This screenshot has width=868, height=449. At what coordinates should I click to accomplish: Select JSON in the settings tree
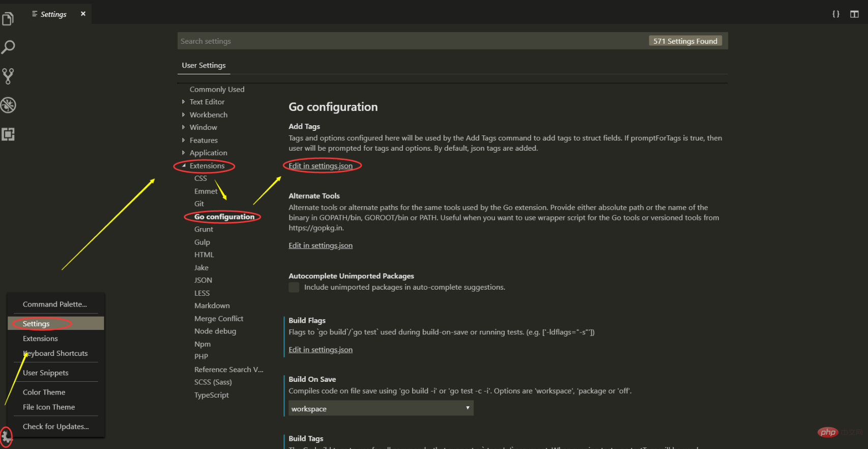coord(203,280)
